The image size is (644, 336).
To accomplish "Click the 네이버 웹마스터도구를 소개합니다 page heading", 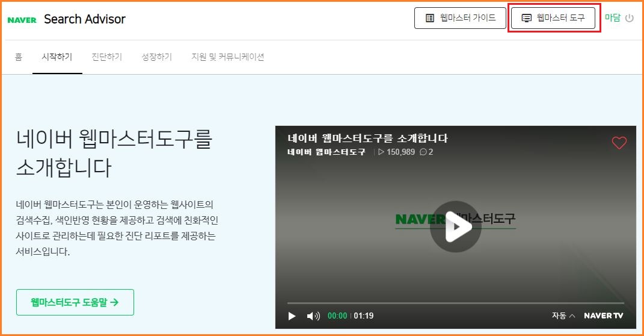I will click(x=114, y=153).
